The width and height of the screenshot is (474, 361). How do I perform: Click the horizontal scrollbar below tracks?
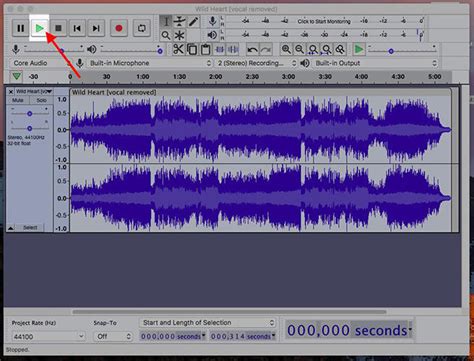click(229, 312)
